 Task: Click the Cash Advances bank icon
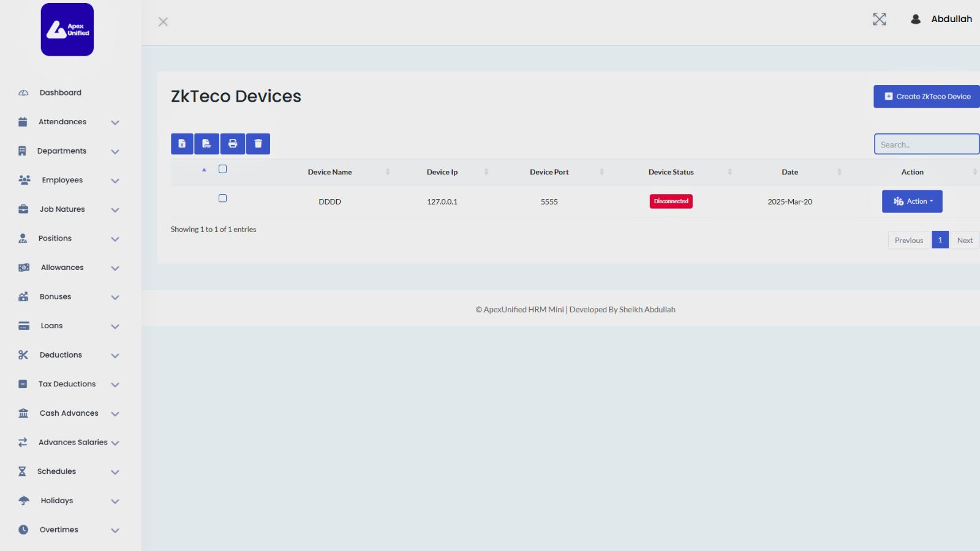(x=23, y=413)
